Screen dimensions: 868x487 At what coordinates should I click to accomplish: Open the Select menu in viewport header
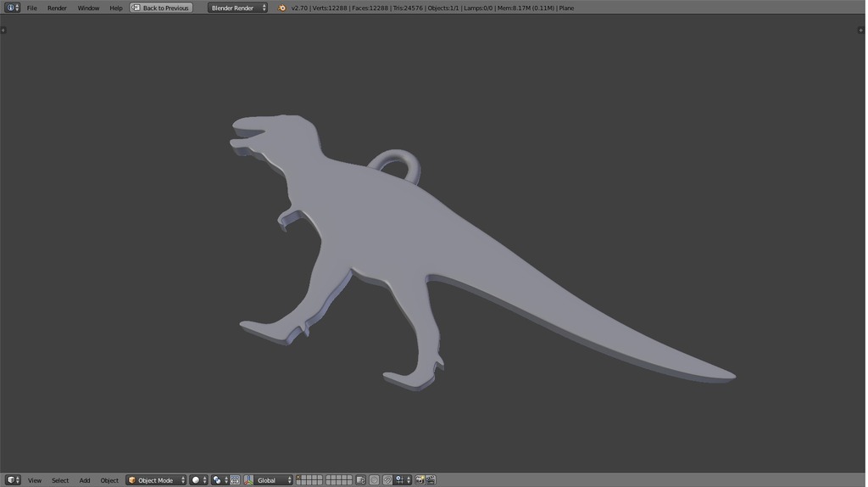[x=60, y=480]
